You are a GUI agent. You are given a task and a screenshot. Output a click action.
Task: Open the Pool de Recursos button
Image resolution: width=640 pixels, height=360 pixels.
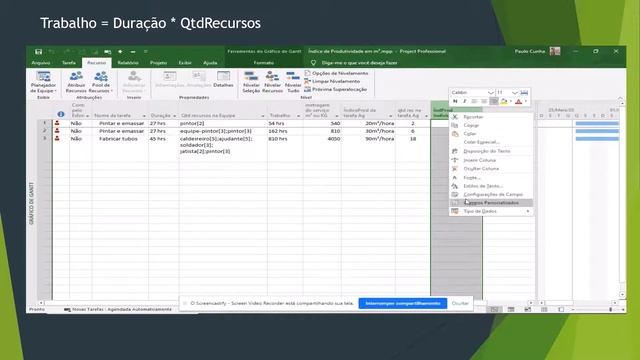pyautogui.click(x=101, y=82)
